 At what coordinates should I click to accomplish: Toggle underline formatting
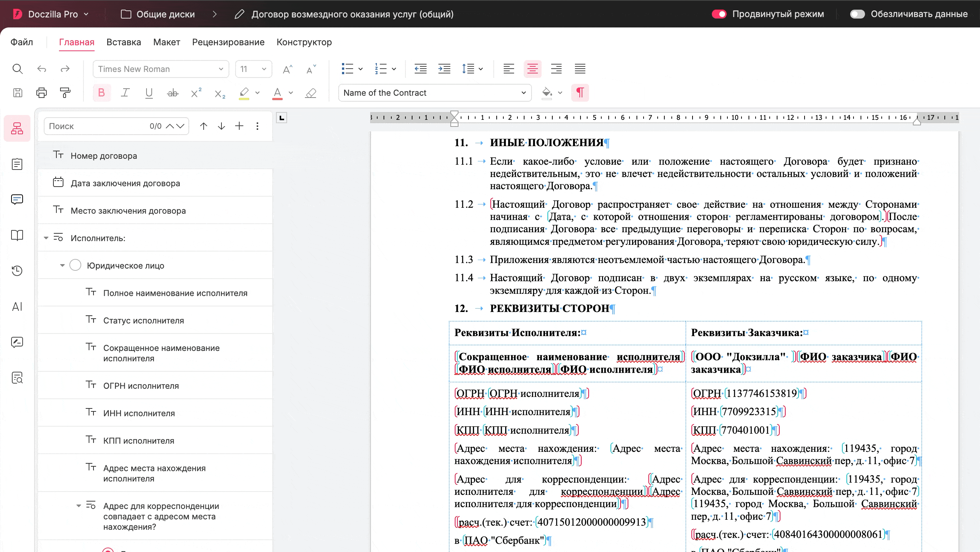[149, 93]
